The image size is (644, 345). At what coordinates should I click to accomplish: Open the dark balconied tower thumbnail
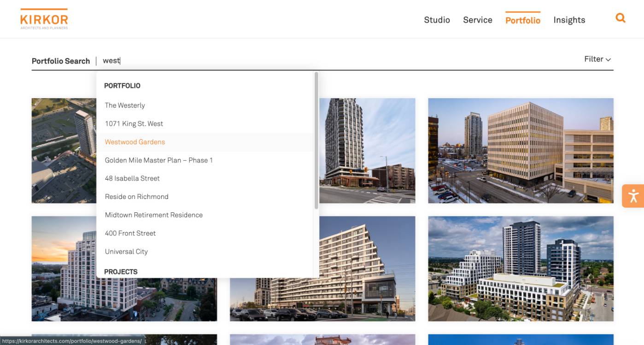tap(367, 151)
